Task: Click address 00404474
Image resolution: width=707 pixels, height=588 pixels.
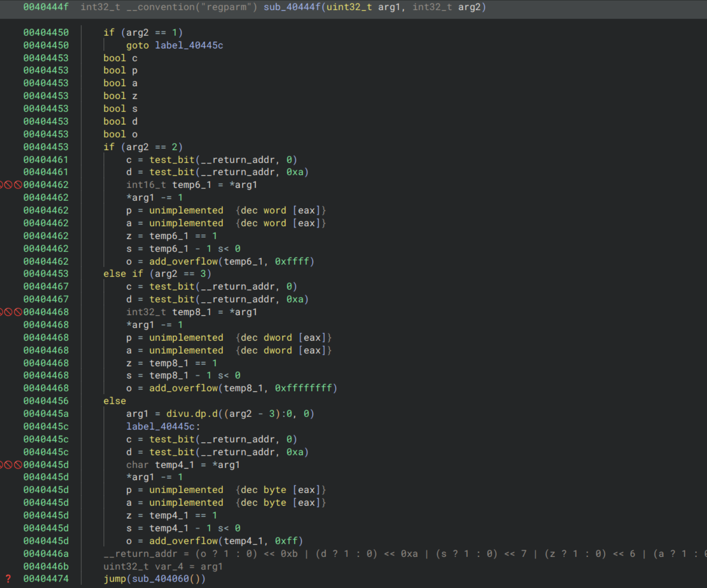Action: click(46, 579)
